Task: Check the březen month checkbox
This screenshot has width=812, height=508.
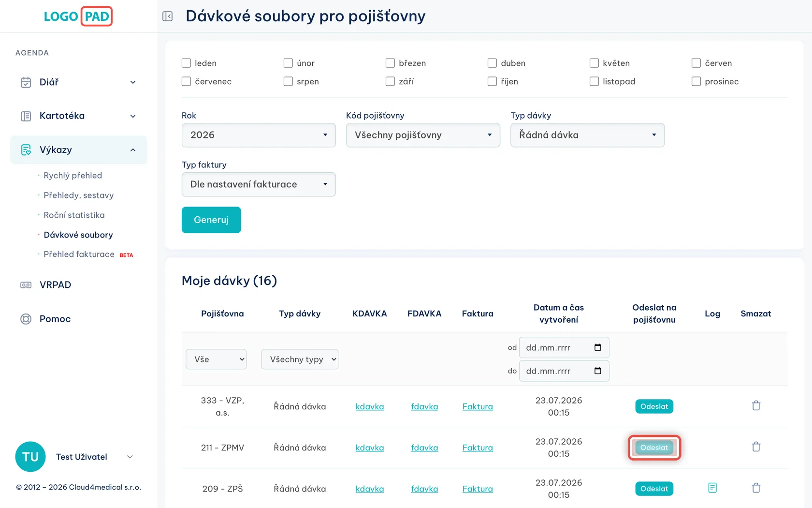Action: pos(390,63)
